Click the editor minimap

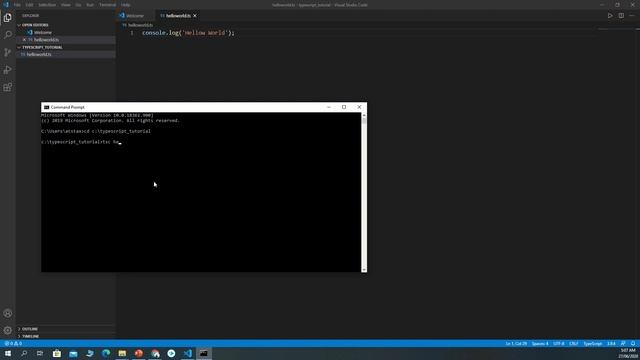[x=618, y=29]
